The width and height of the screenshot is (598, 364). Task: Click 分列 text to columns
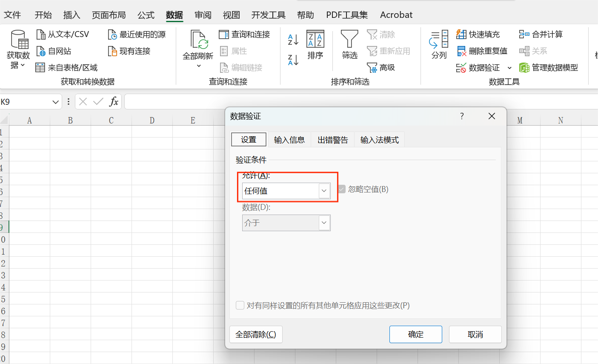click(x=439, y=45)
